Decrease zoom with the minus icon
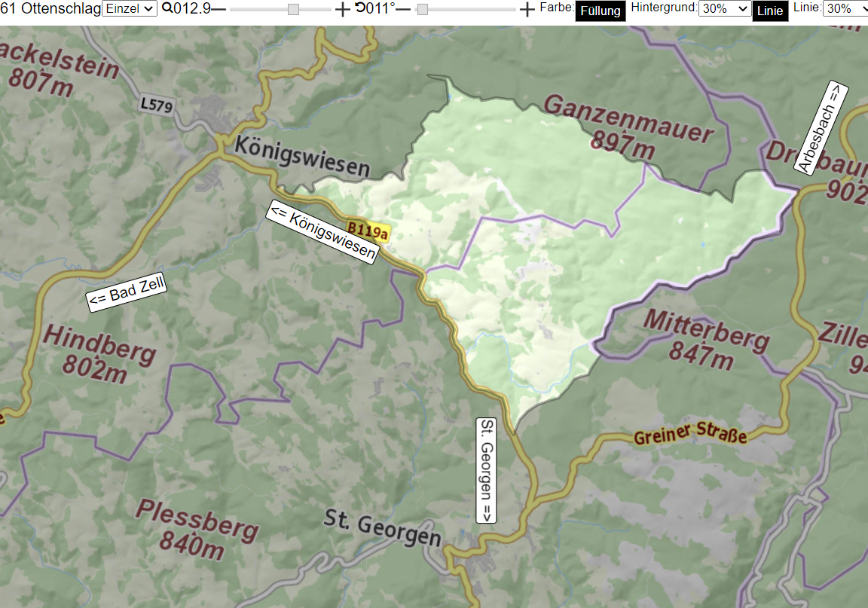This screenshot has height=608, width=868. point(219,9)
